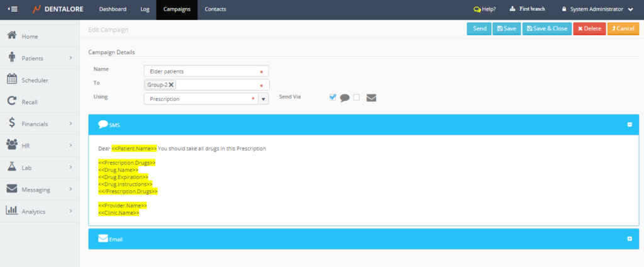The height and width of the screenshot is (267, 644).
Task: Open Scheduler calendar icon
Action: click(x=11, y=79)
